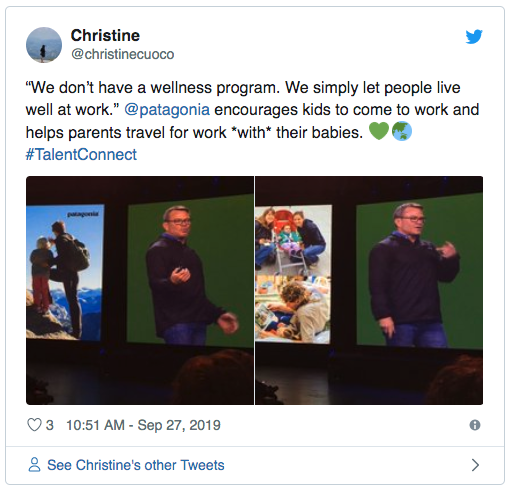Screen dimensions: 512x489
Task: Click the Twitter bird logo
Action: point(474,36)
